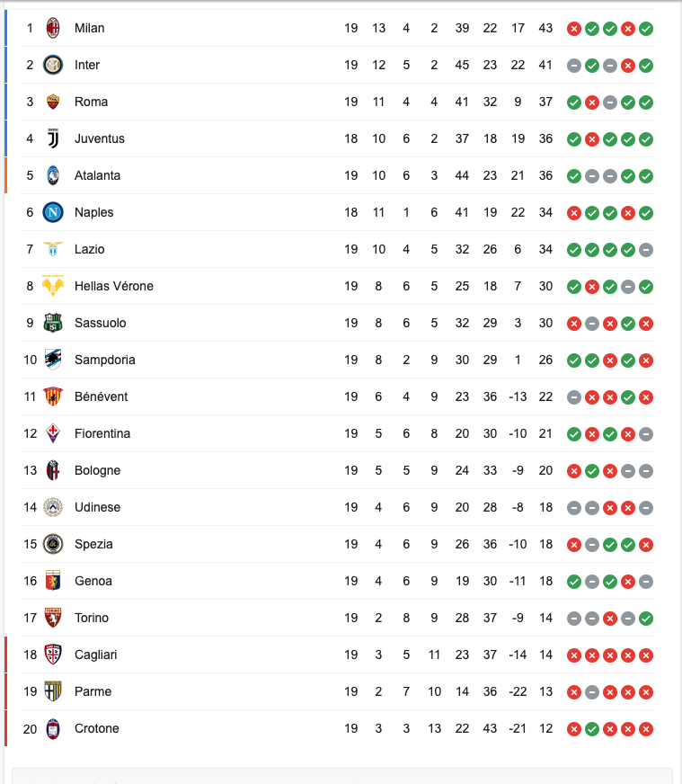The height and width of the screenshot is (784, 682).
Task: Click the Juventus club crest icon
Action: (54, 138)
